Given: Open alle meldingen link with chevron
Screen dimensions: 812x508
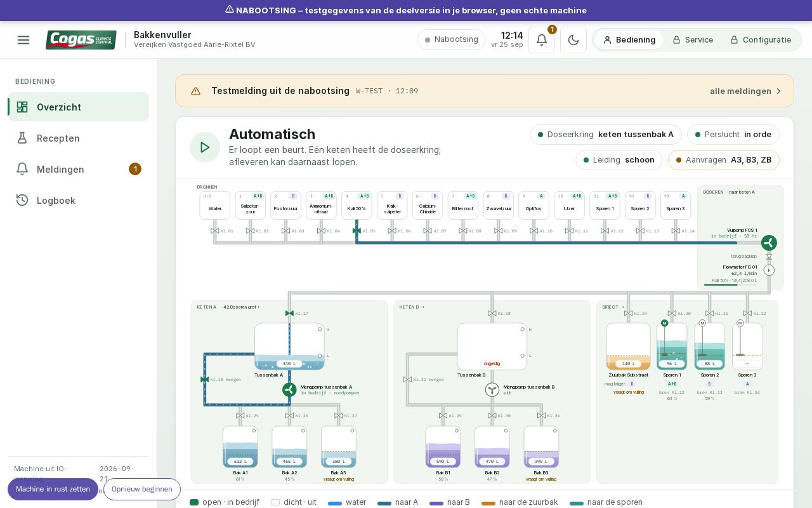Looking at the screenshot, I should (745, 91).
